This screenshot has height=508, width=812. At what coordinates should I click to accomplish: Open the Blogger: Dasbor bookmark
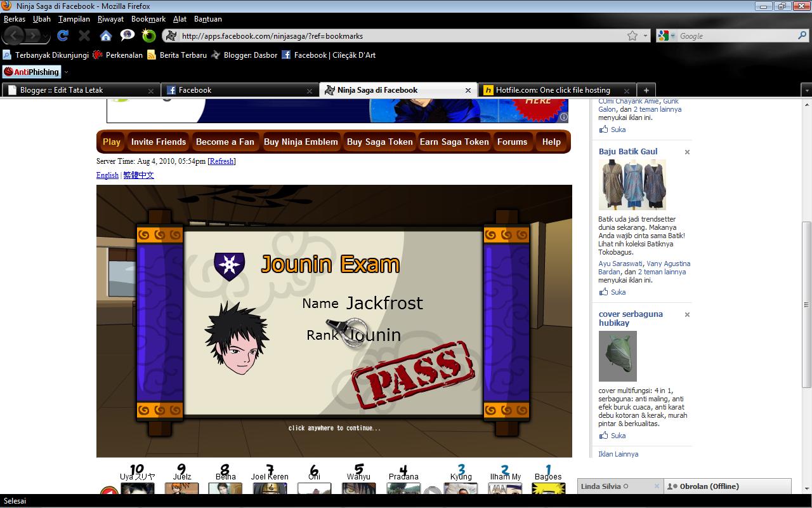pos(244,55)
